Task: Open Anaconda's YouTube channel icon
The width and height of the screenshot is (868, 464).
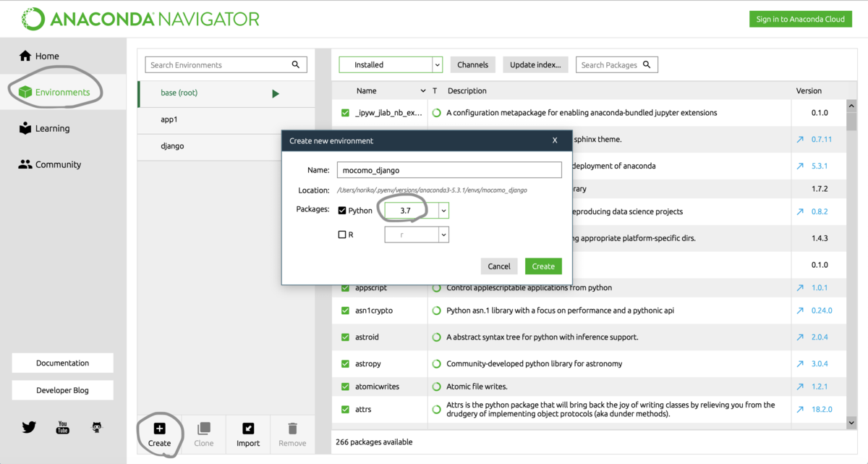Action: pos(63,427)
